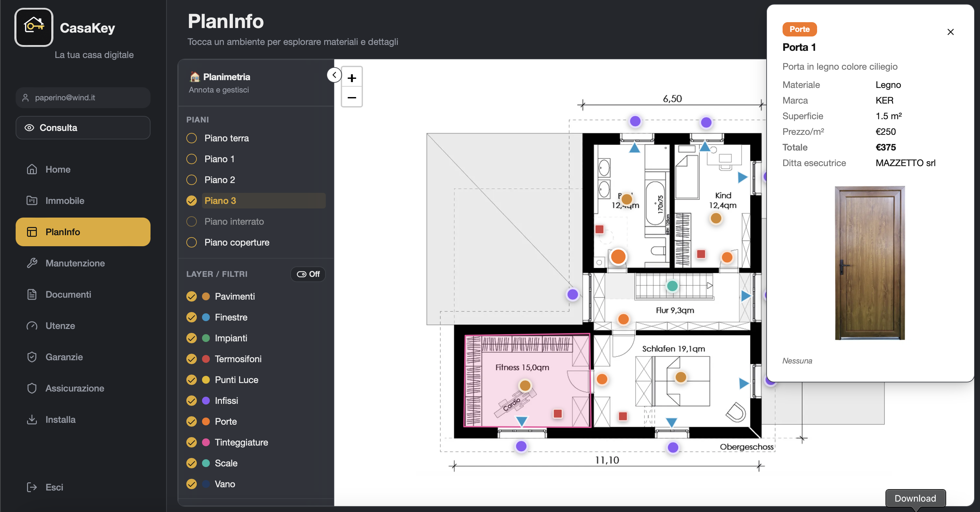Click the Kind room window triangle marker
The width and height of the screenshot is (980, 512).
point(705,147)
